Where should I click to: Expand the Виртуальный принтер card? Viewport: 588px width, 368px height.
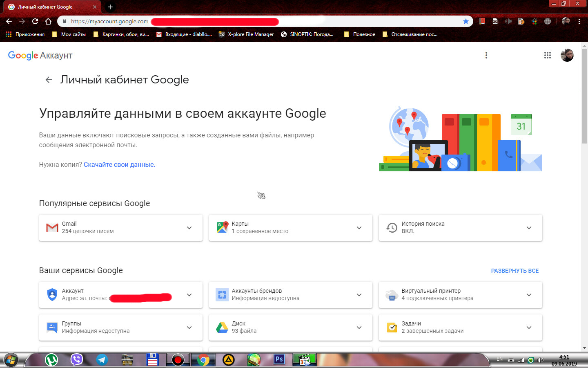click(529, 295)
